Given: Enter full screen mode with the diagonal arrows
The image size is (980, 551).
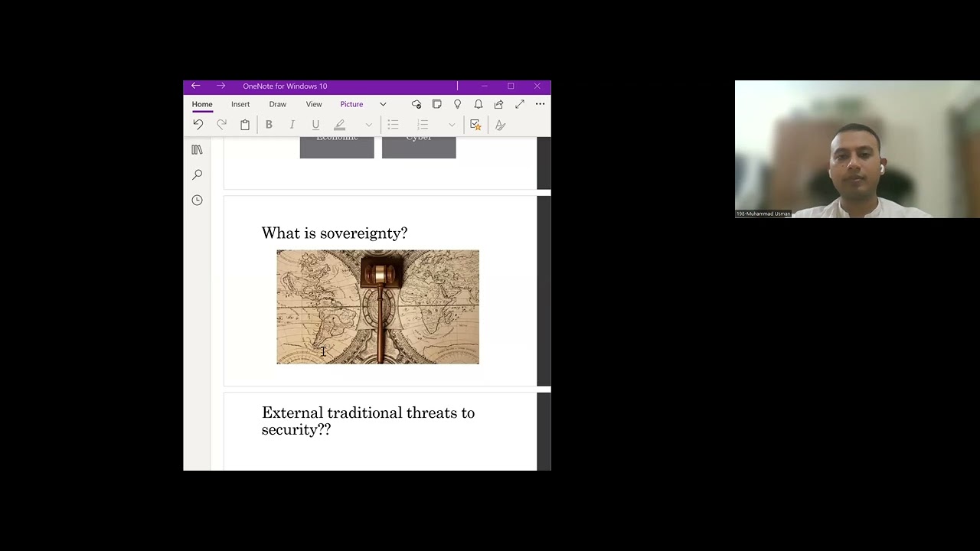Looking at the screenshot, I should [x=520, y=104].
